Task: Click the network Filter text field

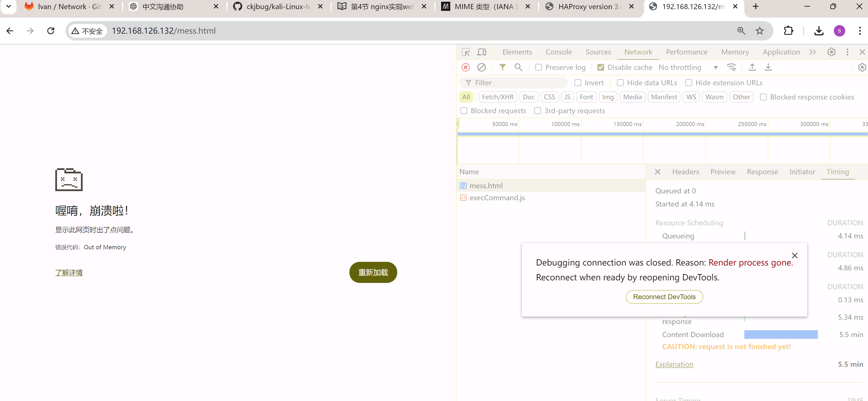Action: point(519,83)
